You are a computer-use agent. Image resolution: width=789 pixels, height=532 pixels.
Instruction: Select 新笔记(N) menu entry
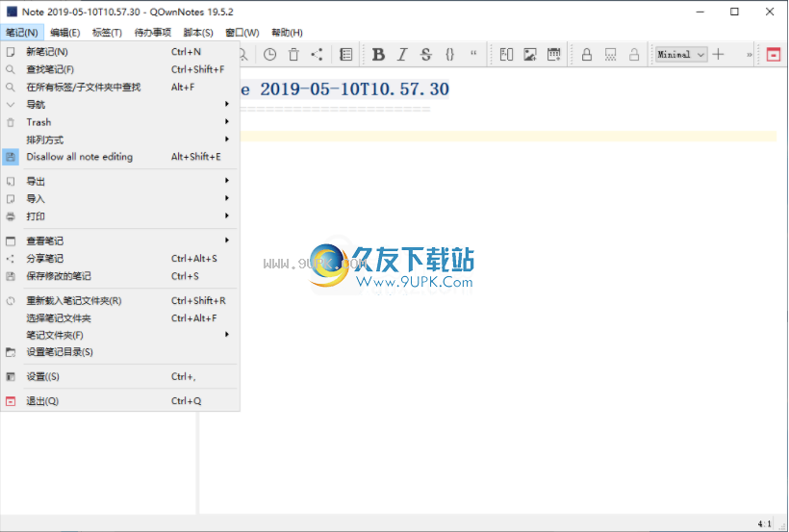point(120,52)
